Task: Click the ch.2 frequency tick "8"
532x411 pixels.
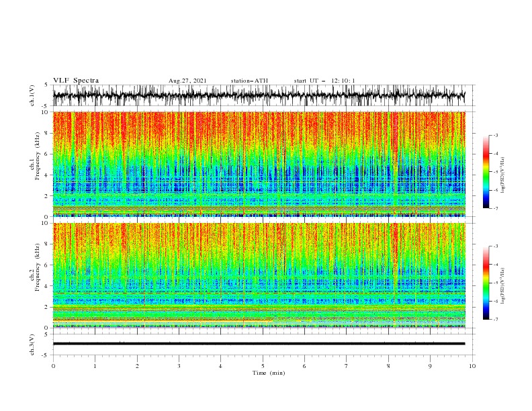Action: [47, 244]
